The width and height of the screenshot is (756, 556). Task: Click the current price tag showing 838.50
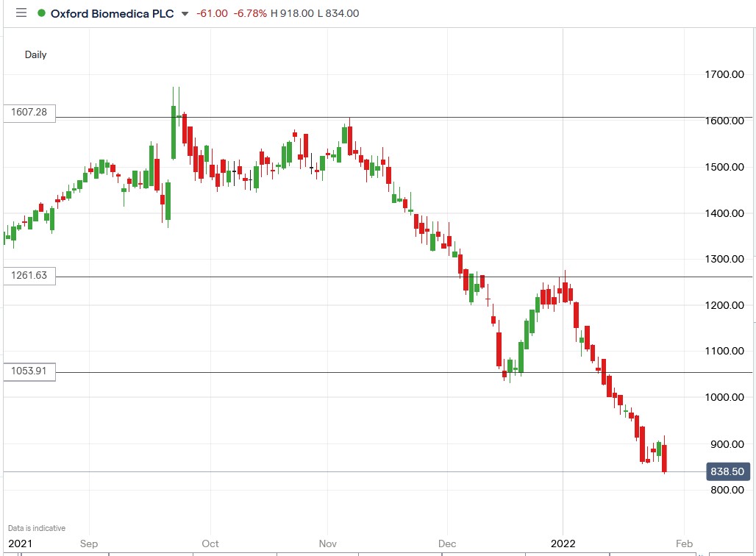point(727,471)
